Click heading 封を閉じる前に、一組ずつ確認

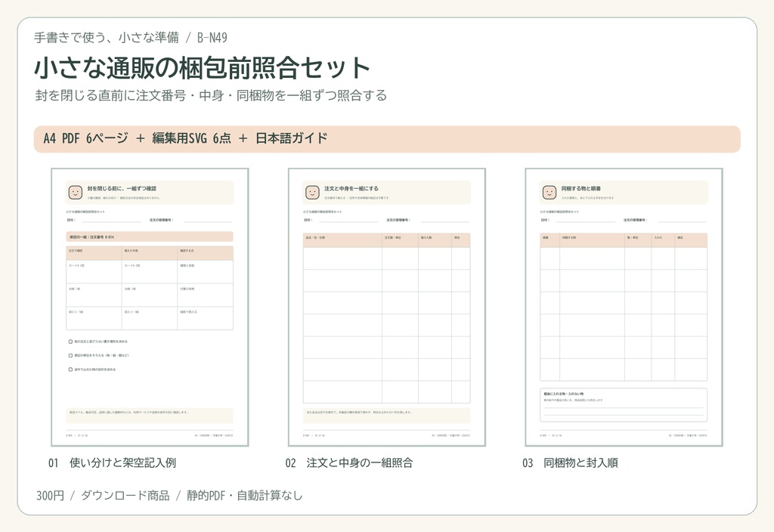tap(122, 188)
